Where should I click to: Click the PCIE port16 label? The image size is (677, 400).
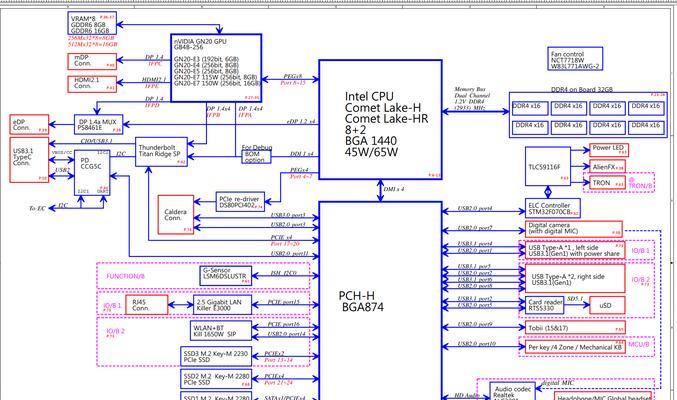283,324
